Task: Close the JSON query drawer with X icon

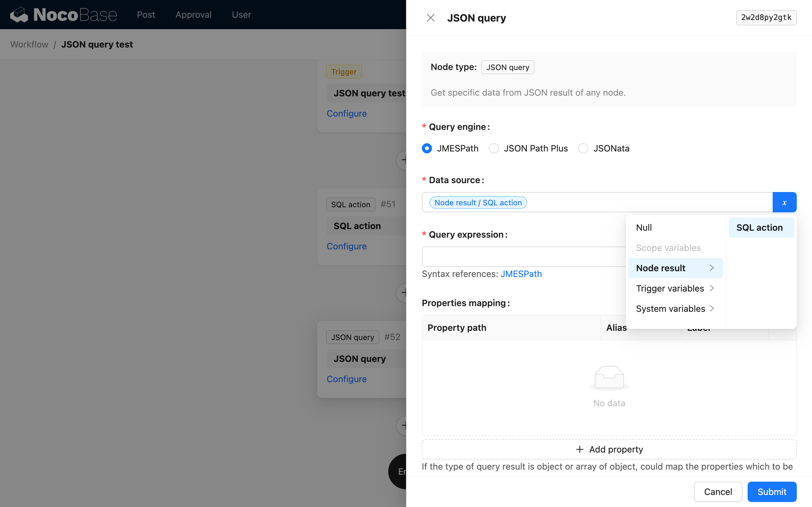Action: [430, 18]
